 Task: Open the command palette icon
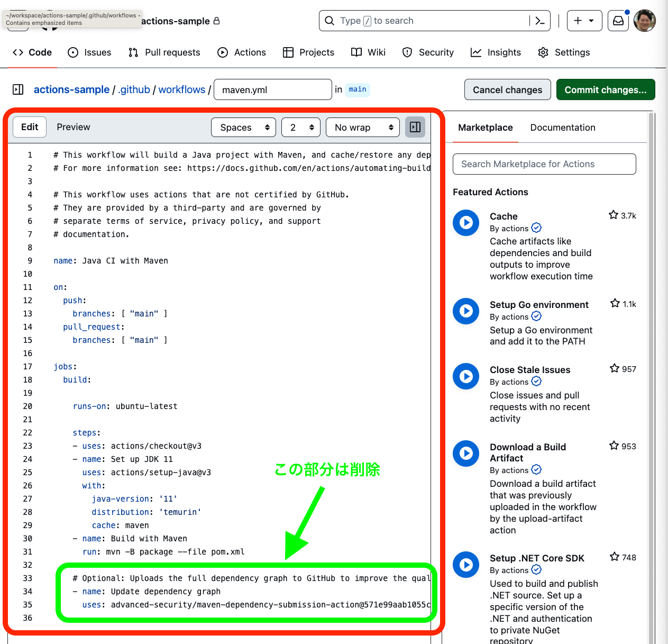[540, 21]
